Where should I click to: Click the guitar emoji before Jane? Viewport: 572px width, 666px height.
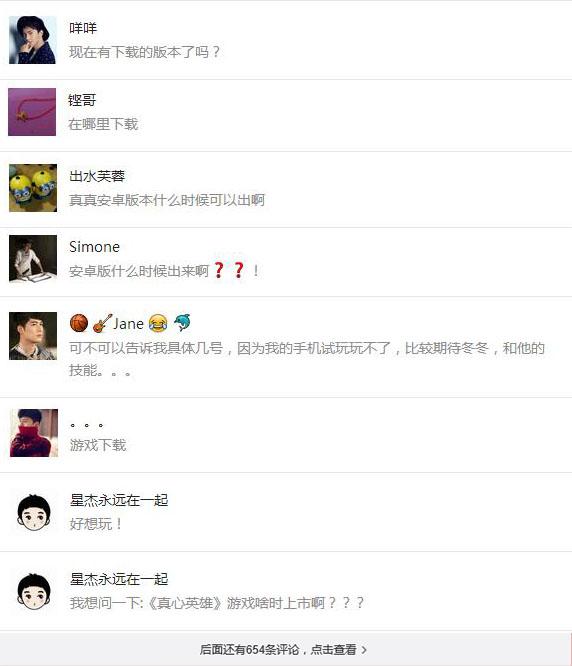pyautogui.click(x=102, y=323)
